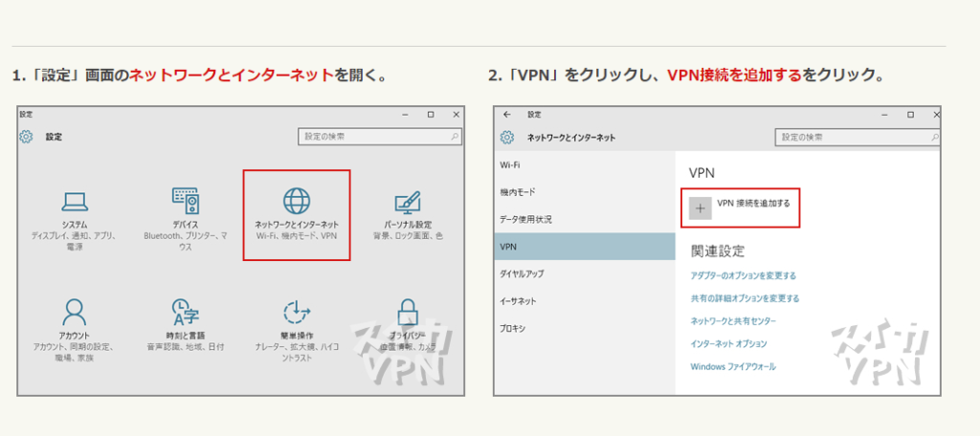980x436 pixels.
Task: Click the 設定の検索 field in left window
Action: pyautogui.click(x=380, y=136)
